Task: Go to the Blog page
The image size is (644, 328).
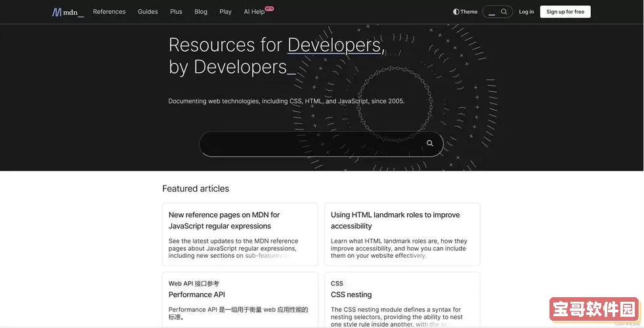Action: click(201, 12)
